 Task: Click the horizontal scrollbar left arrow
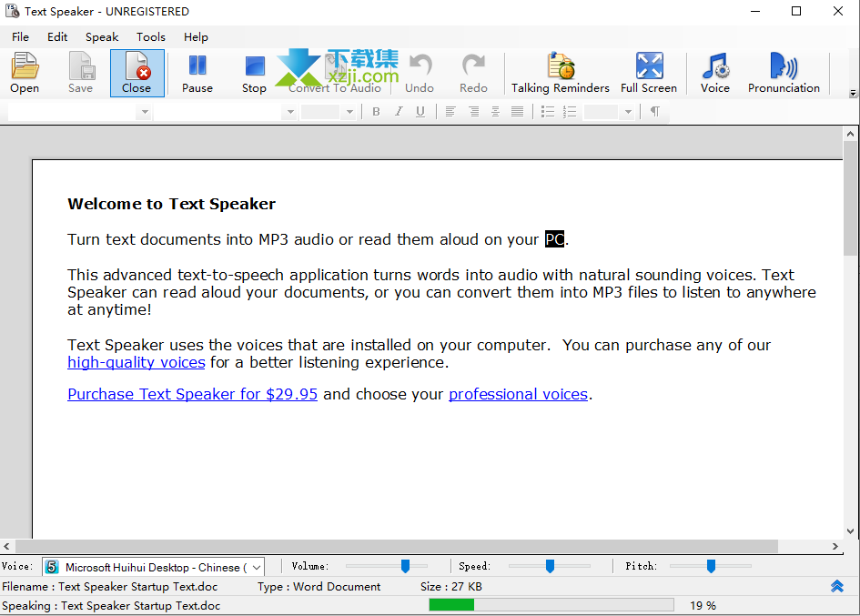pos(6,546)
